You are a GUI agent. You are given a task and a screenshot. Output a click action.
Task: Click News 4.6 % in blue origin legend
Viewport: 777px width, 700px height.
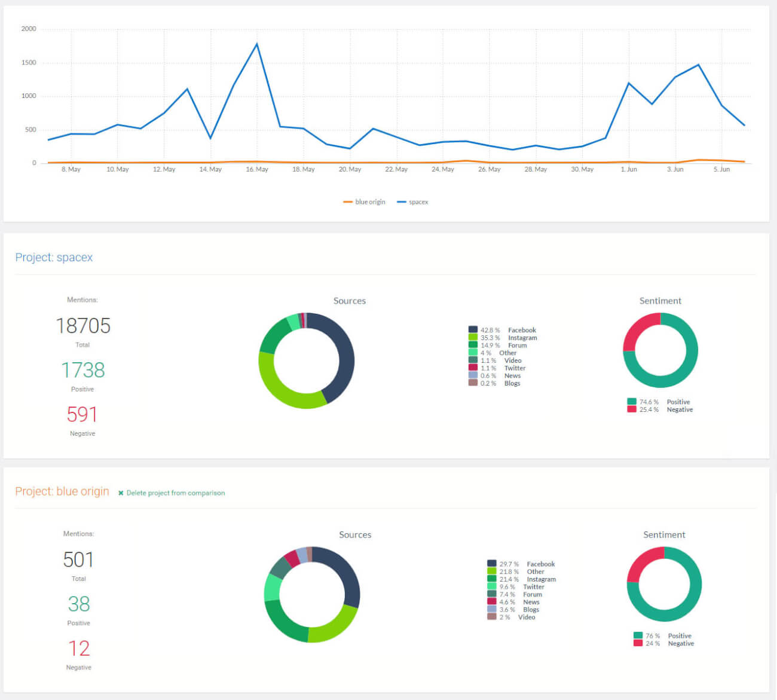513,602
